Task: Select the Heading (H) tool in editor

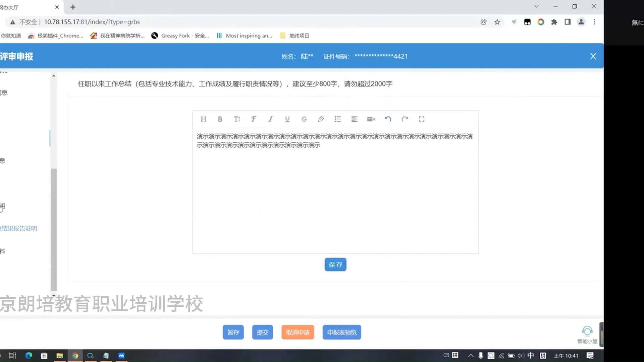Action: click(x=203, y=119)
